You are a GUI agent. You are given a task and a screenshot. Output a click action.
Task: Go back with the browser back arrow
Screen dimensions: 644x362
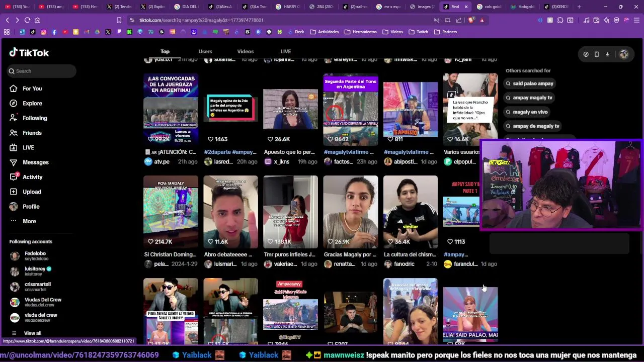pyautogui.click(x=8, y=20)
